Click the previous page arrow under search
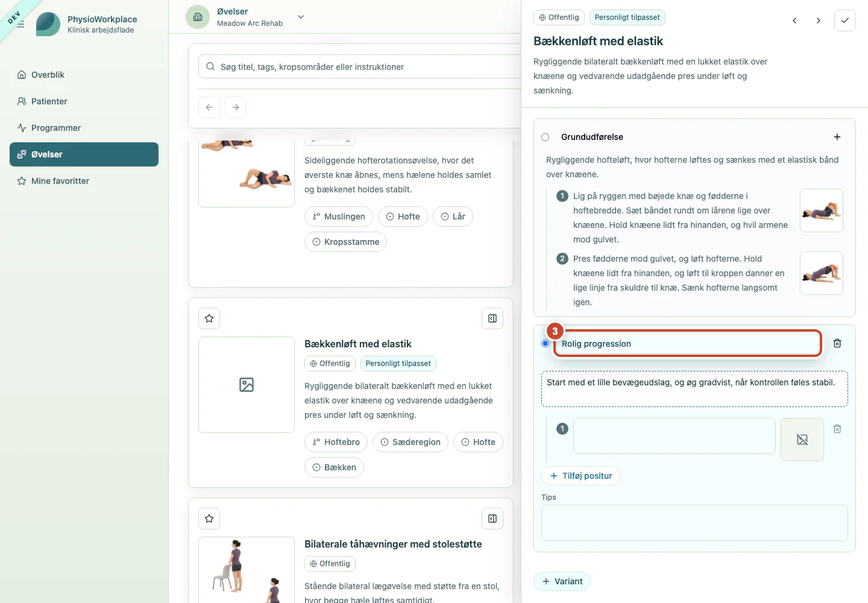Image resolution: width=868 pixels, height=603 pixels. point(209,107)
